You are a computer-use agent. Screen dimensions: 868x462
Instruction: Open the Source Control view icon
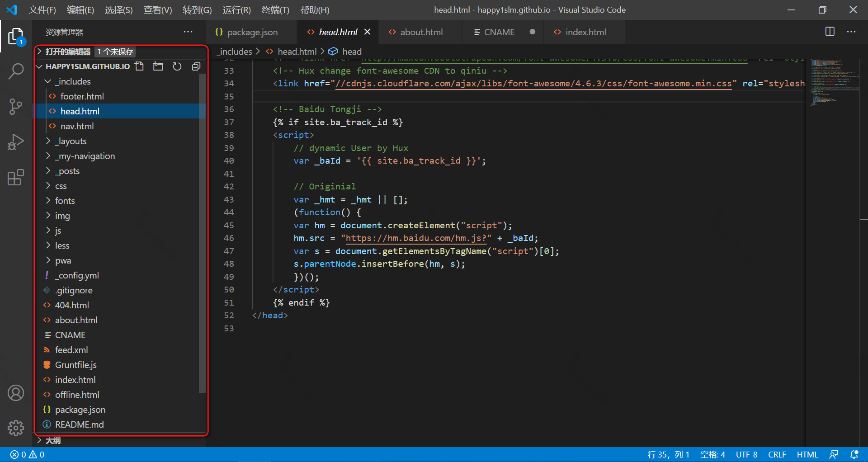[x=16, y=107]
